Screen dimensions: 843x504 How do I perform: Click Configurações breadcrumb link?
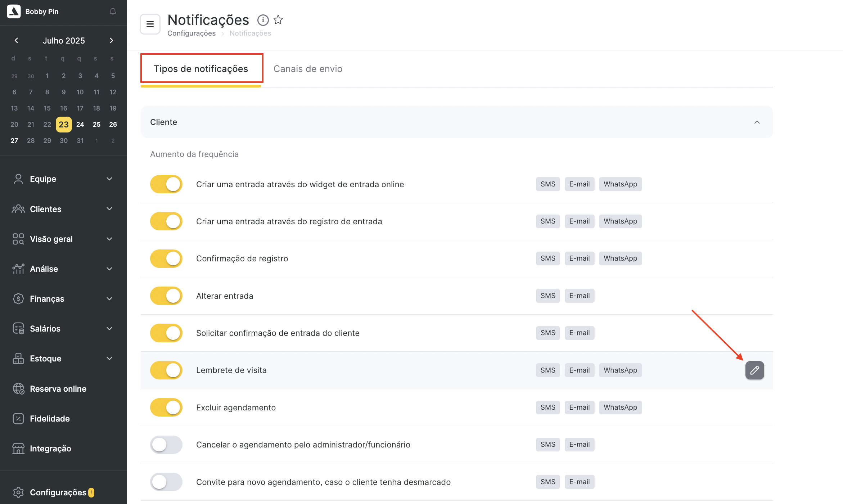[191, 33]
